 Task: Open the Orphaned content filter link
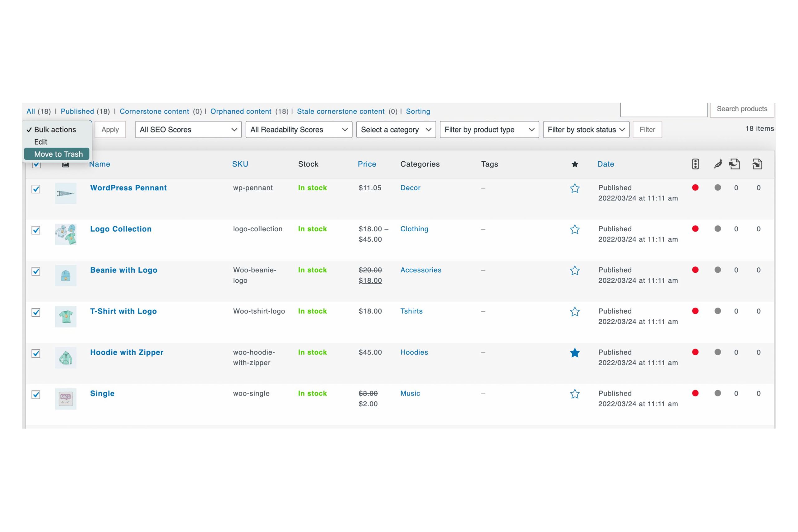[241, 111]
